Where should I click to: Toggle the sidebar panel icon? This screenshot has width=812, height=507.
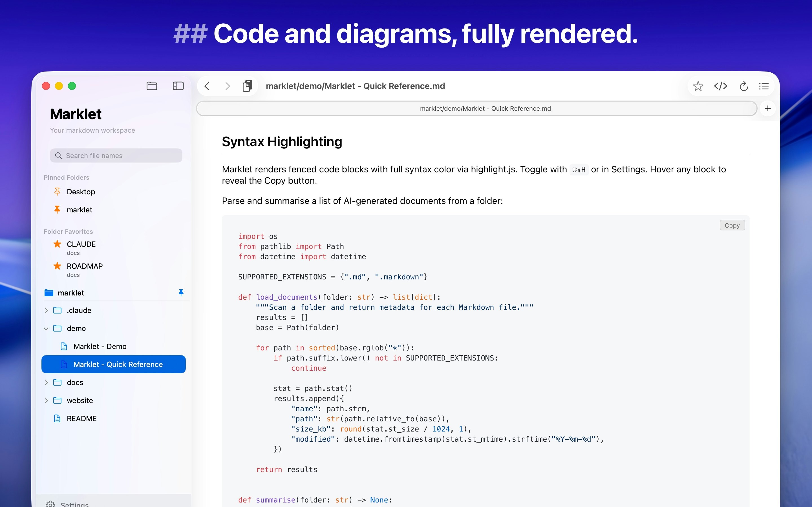pyautogui.click(x=178, y=86)
